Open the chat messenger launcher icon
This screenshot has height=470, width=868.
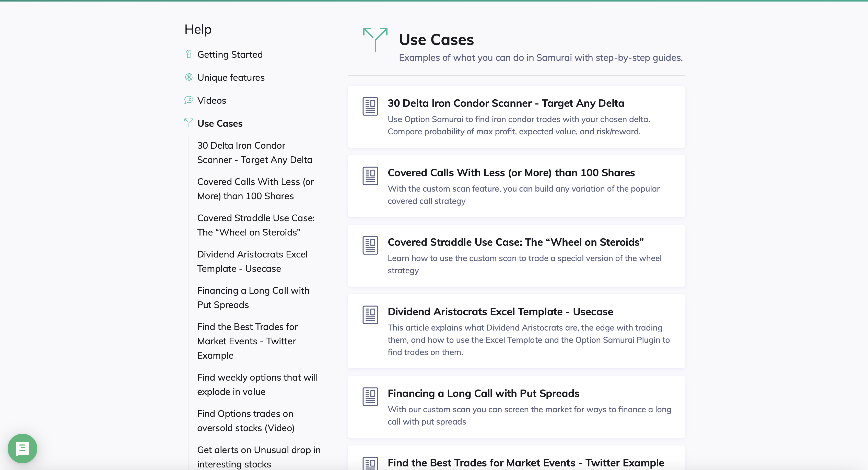[22, 448]
